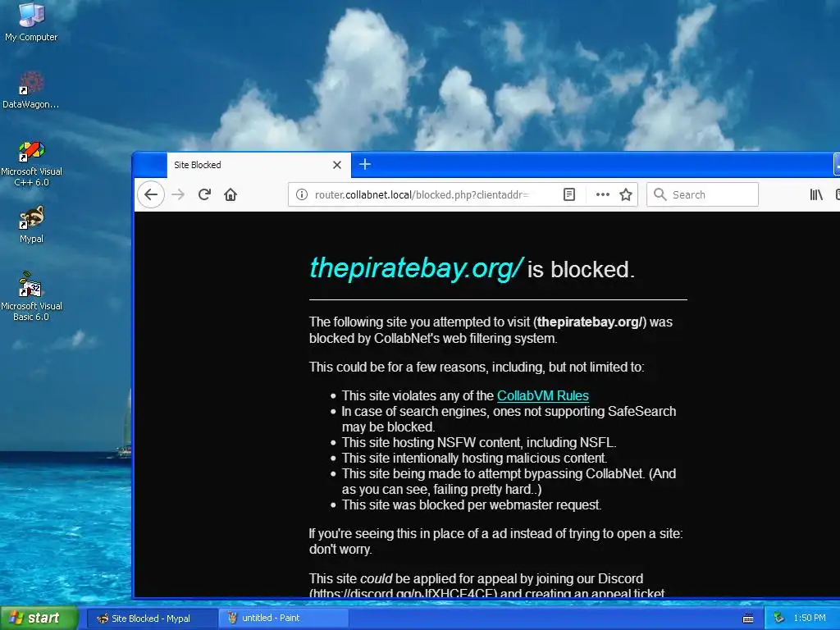Open the browser home page
The width and height of the screenshot is (840, 630).
coord(231,194)
